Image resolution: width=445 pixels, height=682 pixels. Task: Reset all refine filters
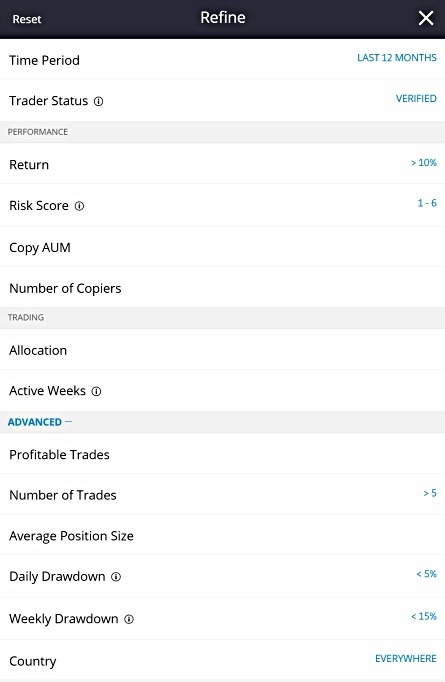tap(27, 19)
